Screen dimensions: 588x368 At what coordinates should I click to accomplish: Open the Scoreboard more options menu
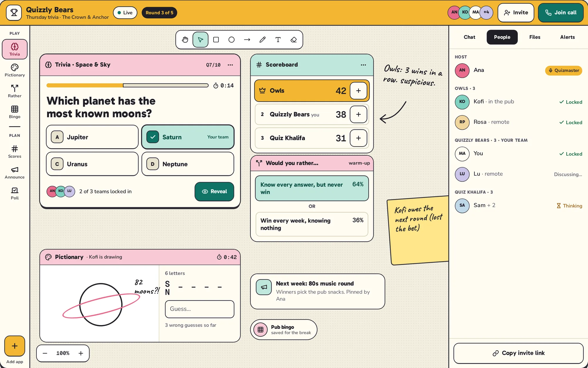pos(363,65)
